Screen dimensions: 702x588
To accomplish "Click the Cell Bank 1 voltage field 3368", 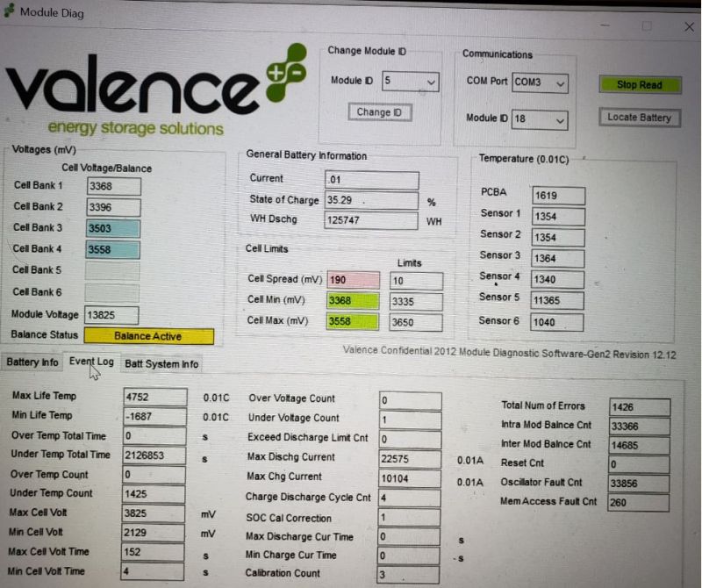I will click(x=114, y=186).
